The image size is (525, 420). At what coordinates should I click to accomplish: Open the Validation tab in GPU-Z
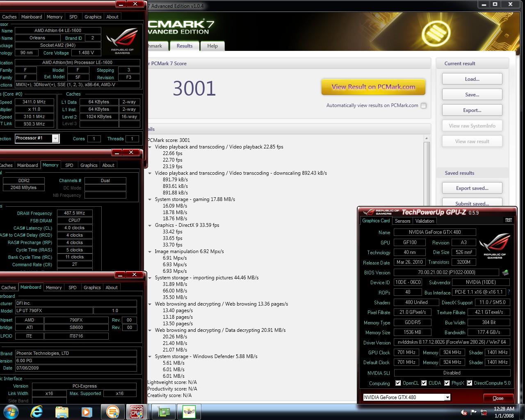425,221
